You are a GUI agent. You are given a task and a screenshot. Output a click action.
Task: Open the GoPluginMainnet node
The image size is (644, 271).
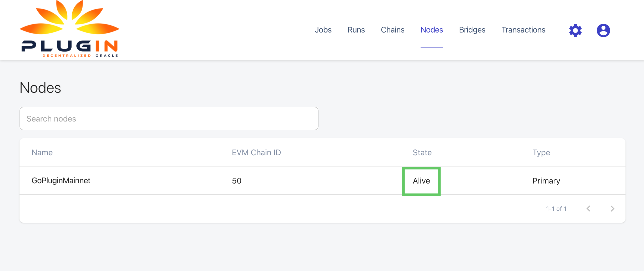pyautogui.click(x=61, y=180)
